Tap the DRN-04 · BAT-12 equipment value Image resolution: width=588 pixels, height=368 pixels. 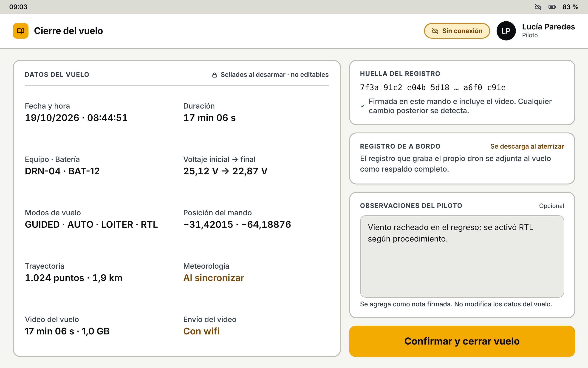62,171
